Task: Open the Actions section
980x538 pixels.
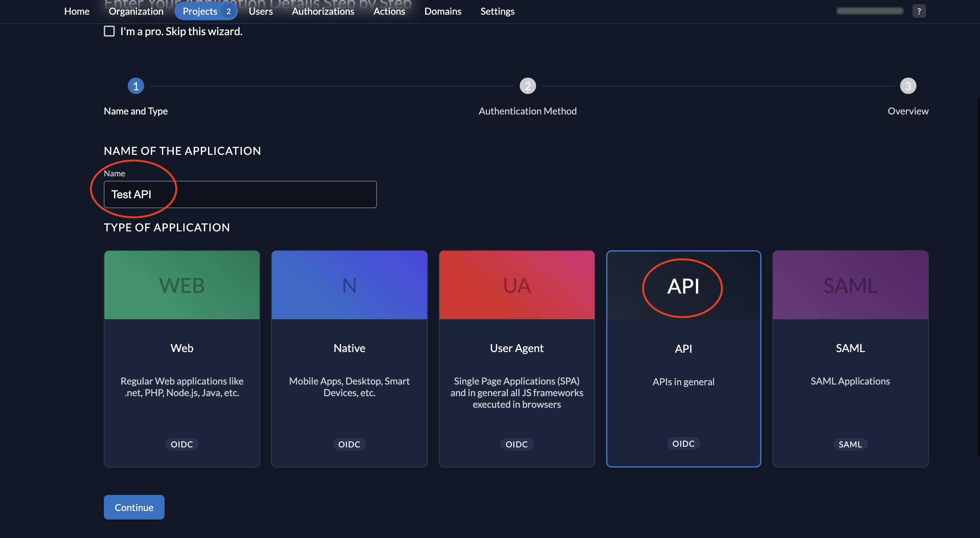Action: (389, 11)
